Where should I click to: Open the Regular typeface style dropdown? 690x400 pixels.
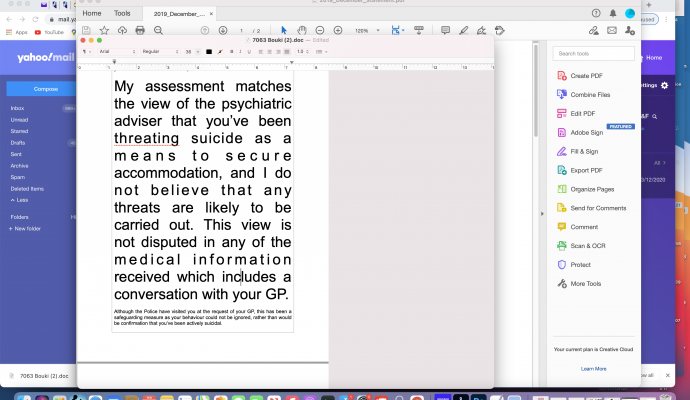point(158,51)
